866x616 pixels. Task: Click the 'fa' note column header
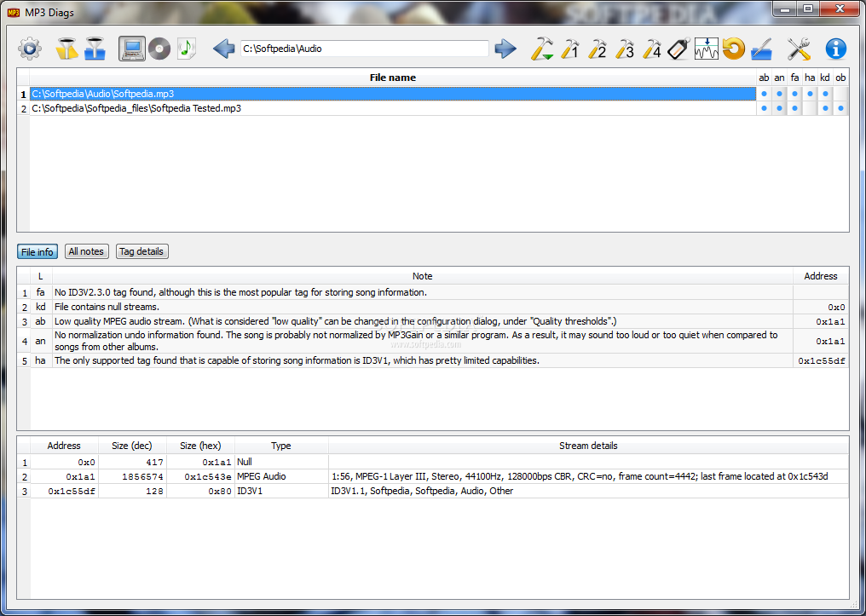tap(794, 78)
